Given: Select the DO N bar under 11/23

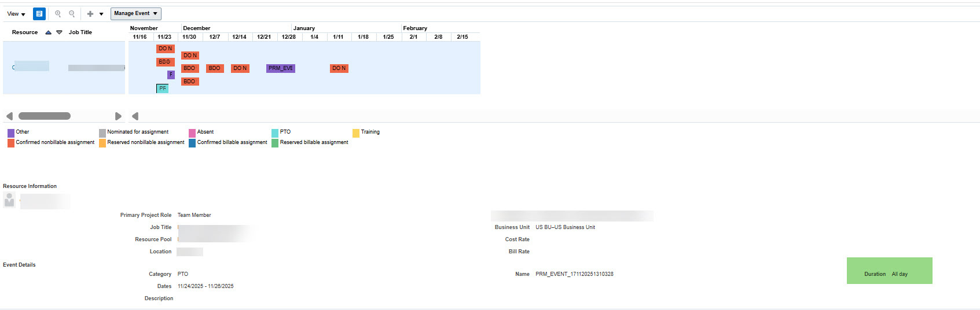Looking at the screenshot, I should 166,49.
